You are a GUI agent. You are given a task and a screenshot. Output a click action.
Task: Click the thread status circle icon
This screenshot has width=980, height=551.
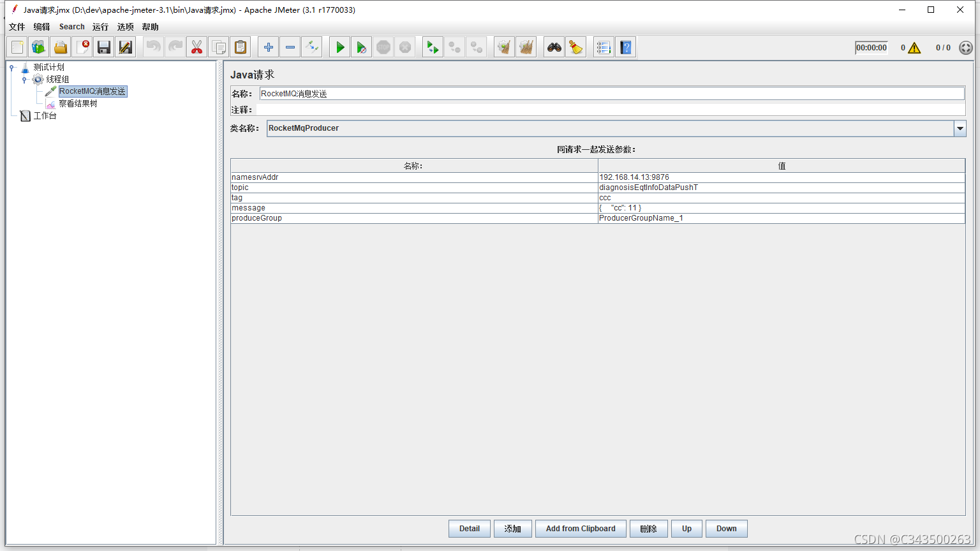(x=966, y=48)
